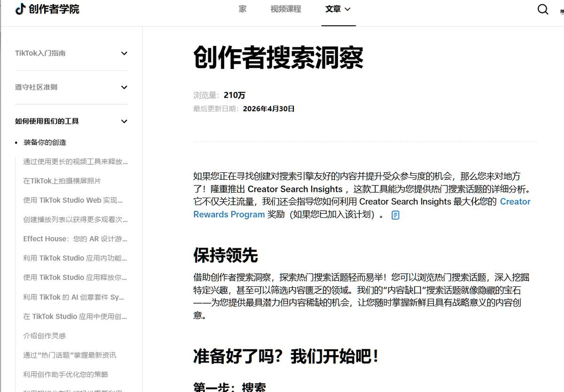Click the 2026年4月30日 update date
564x392 pixels.
[x=269, y=109]
